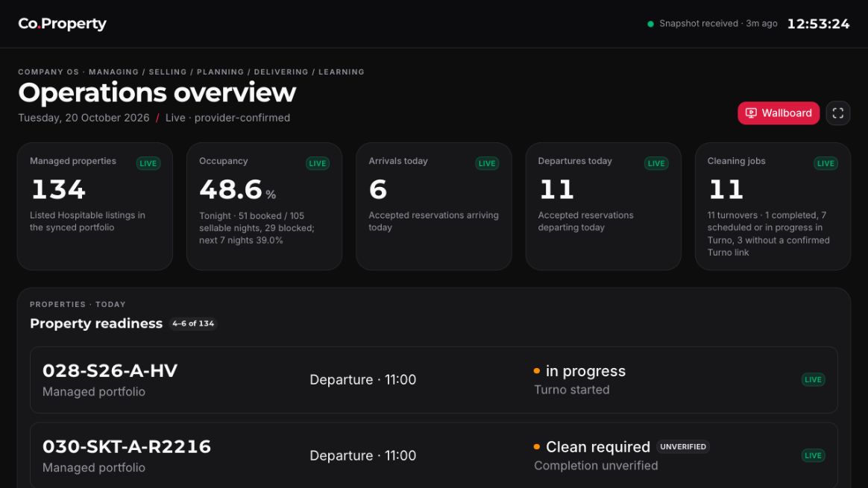Click 'Managed portfolio' under 030-SKT-A-R2216

click(93, 468)
